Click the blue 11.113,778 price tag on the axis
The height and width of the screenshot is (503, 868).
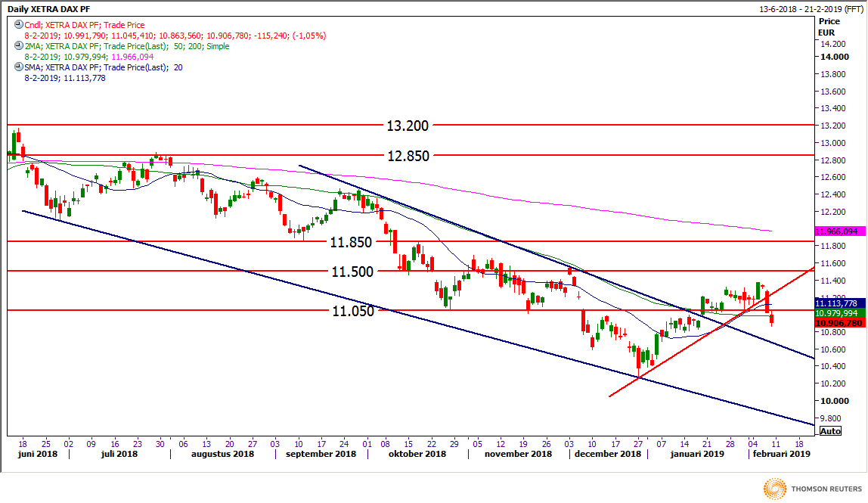pos(840,303)
